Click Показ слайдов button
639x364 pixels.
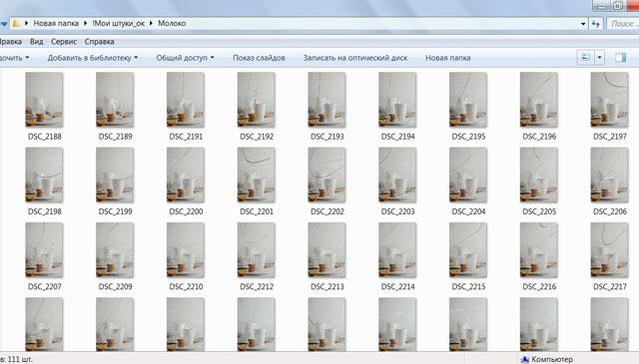(259, 58)
